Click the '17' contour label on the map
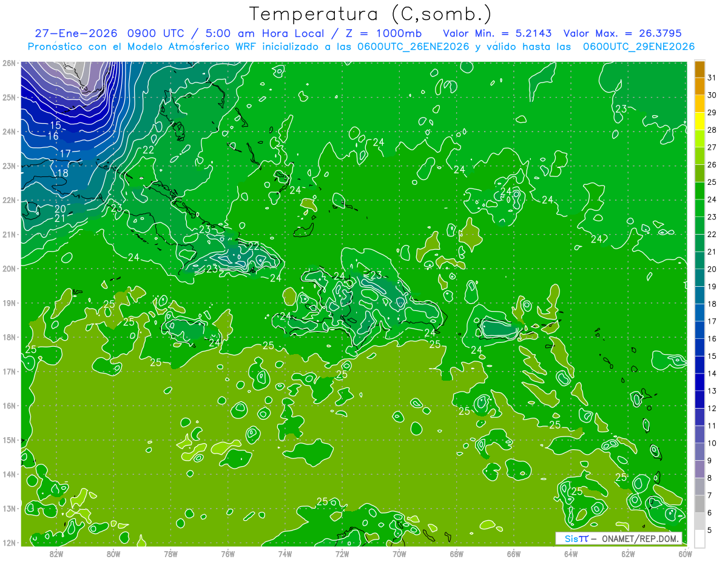728x562 pixels. coord(66,153)
